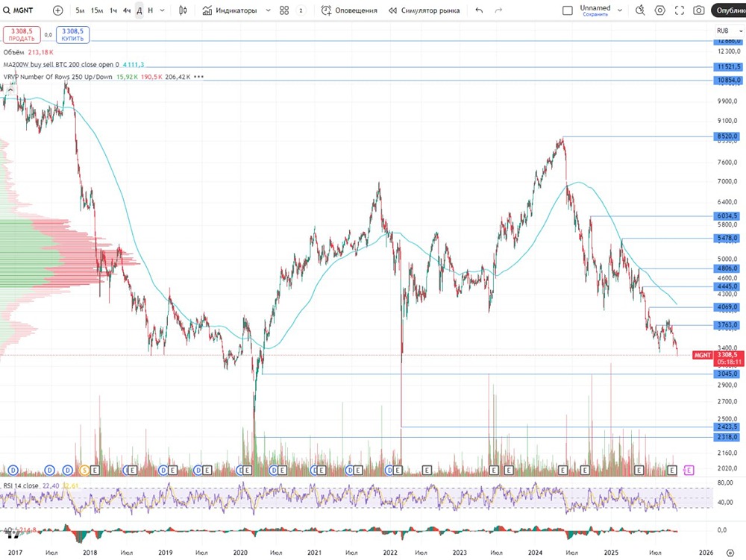Open quick search magnifier with lightning
The width and height of the screenshot is (746, 560).
tap(640, 10)
